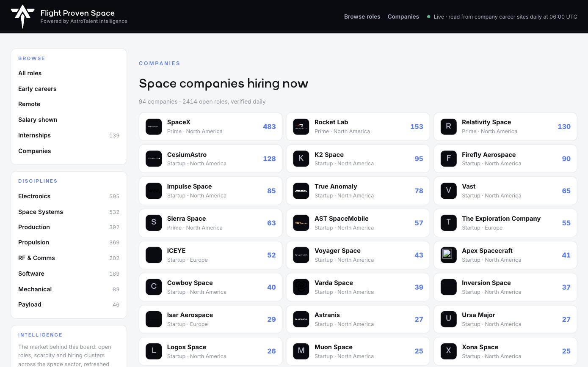Select Remote filter in sidebar
This screenshot has height=367, width=588.
click(69, 104)
